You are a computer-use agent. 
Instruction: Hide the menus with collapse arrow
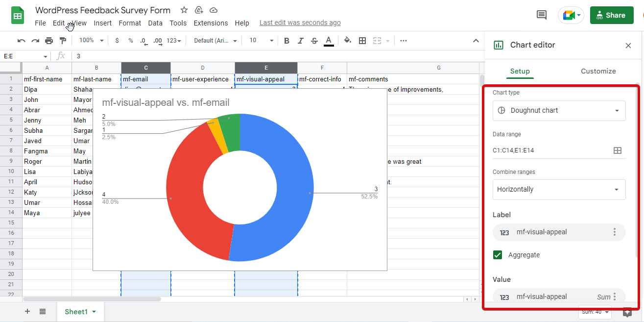click(x=476, y=41)
